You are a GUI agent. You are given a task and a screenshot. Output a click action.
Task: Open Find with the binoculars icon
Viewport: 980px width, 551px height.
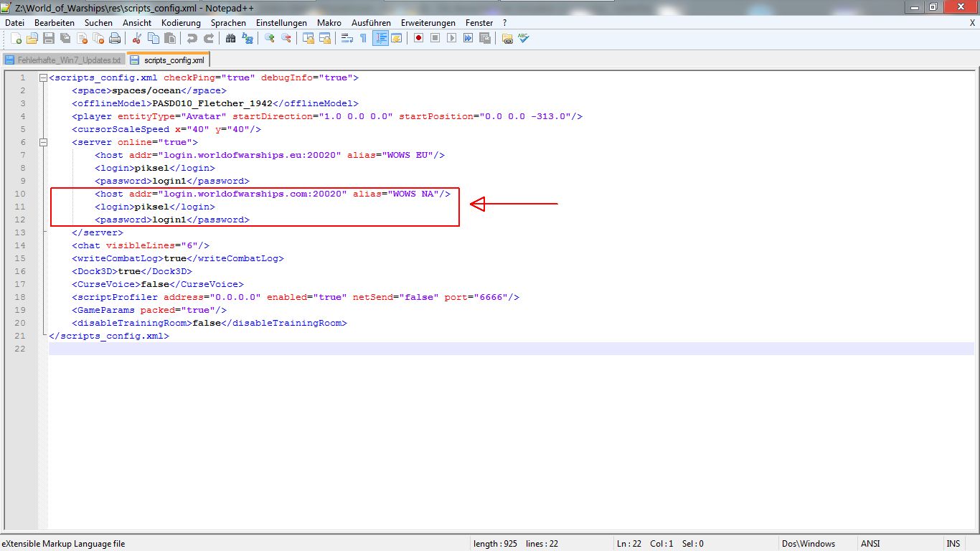click(x=231, y=38)
